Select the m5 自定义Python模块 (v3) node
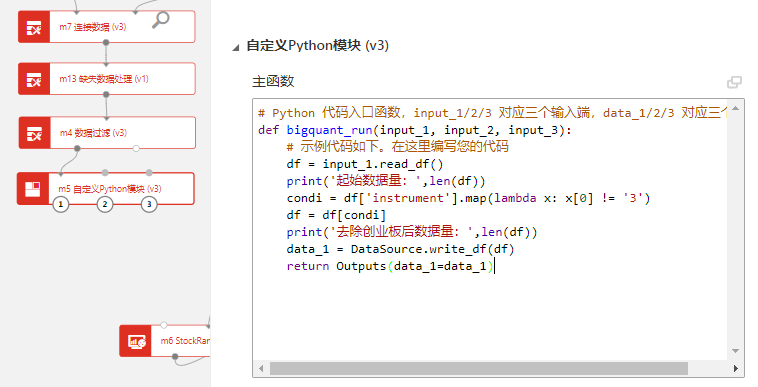758x387 pixels. [x=106, y=188]
